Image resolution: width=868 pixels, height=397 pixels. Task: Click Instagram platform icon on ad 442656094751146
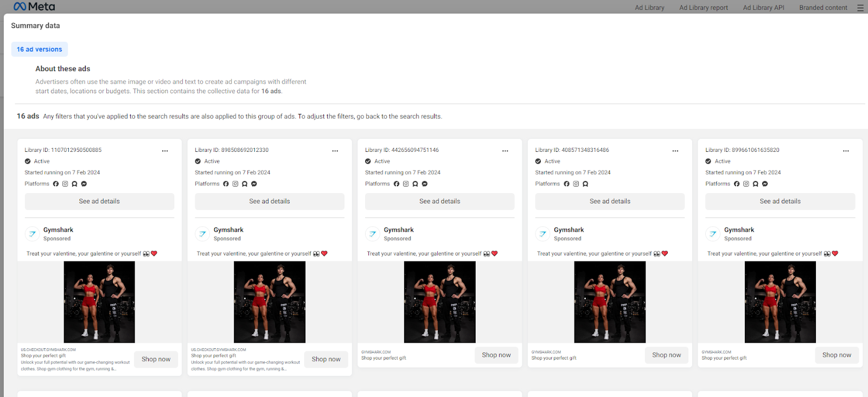tap(406, 184)
